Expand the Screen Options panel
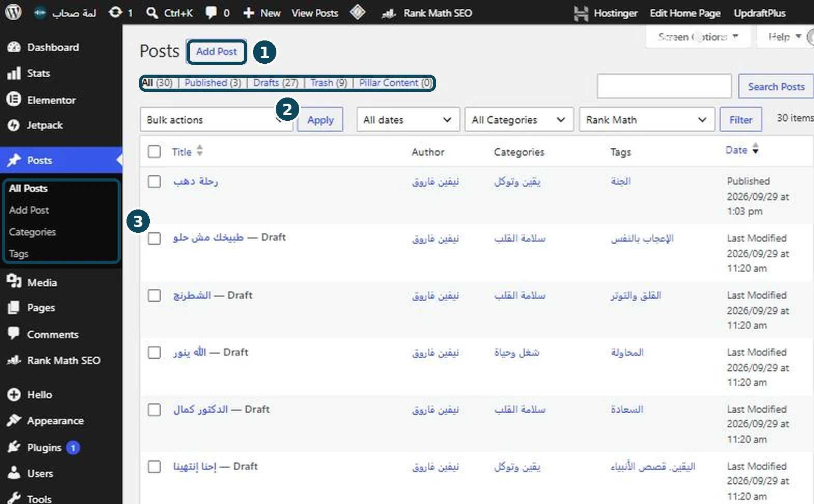 point(698,37)
